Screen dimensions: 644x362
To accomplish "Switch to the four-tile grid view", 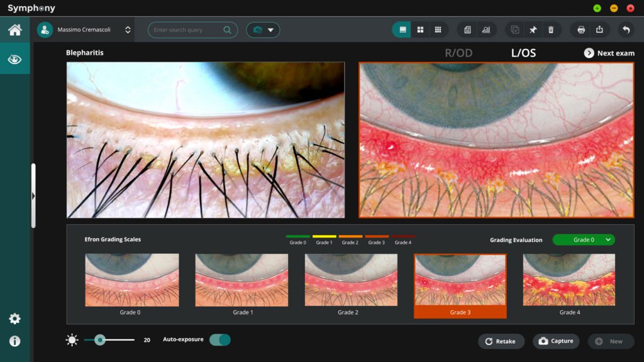I will (x=420, y=30).
